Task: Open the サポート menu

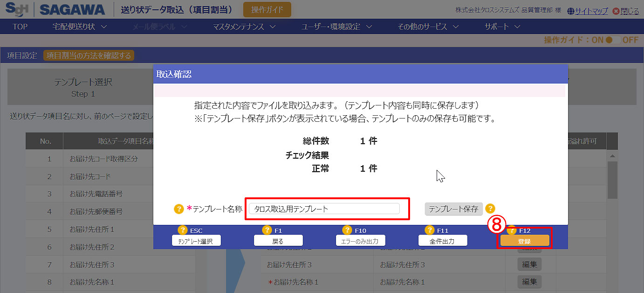Action: coord(502,27)
